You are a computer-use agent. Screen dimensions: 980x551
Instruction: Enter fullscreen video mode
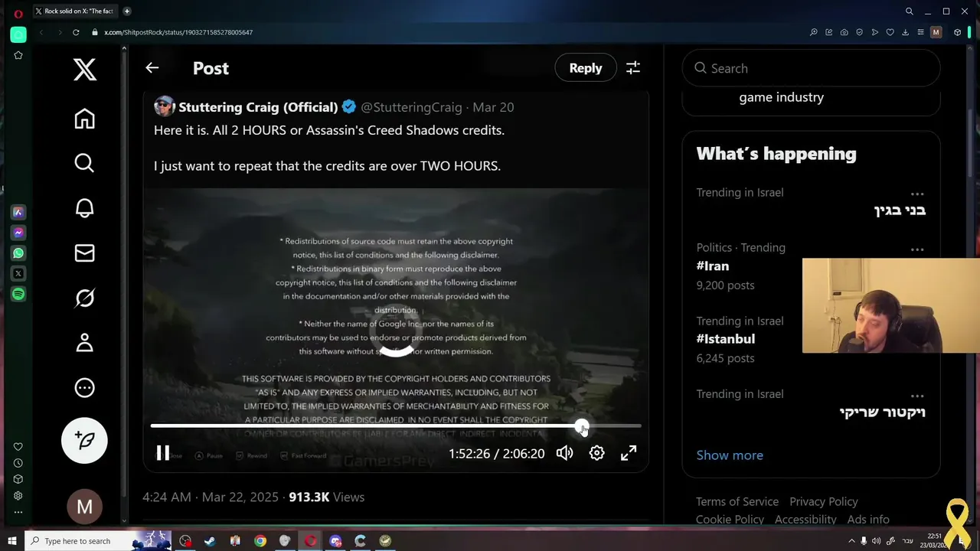(x=629, y=453)
